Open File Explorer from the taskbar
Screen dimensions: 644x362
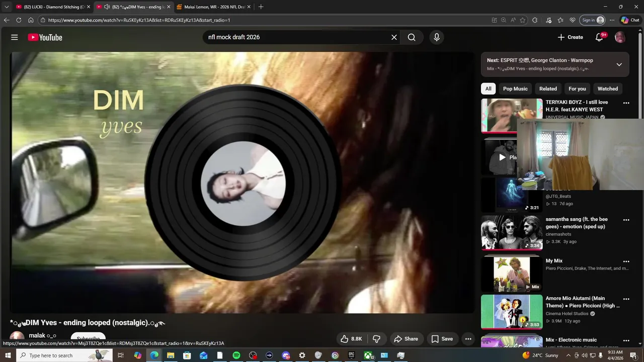171,355
